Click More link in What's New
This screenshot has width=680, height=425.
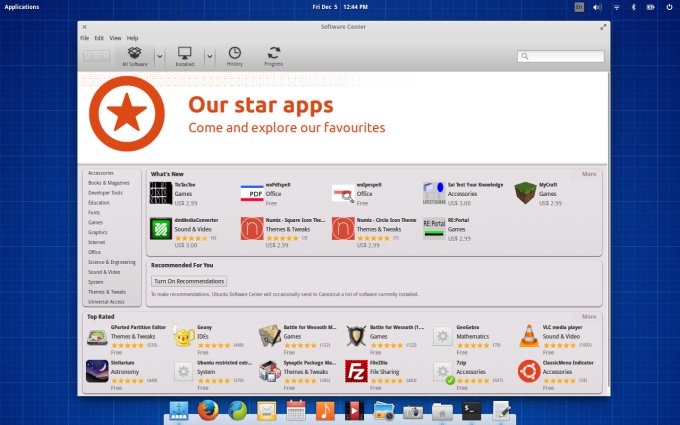tap(589, 173)
